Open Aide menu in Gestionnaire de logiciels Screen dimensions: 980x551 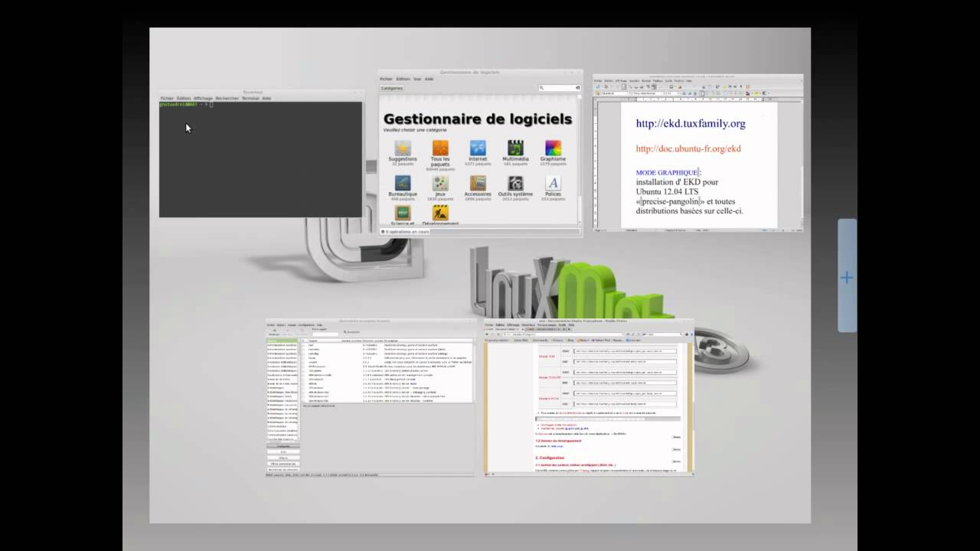click(x=429, y=79)
